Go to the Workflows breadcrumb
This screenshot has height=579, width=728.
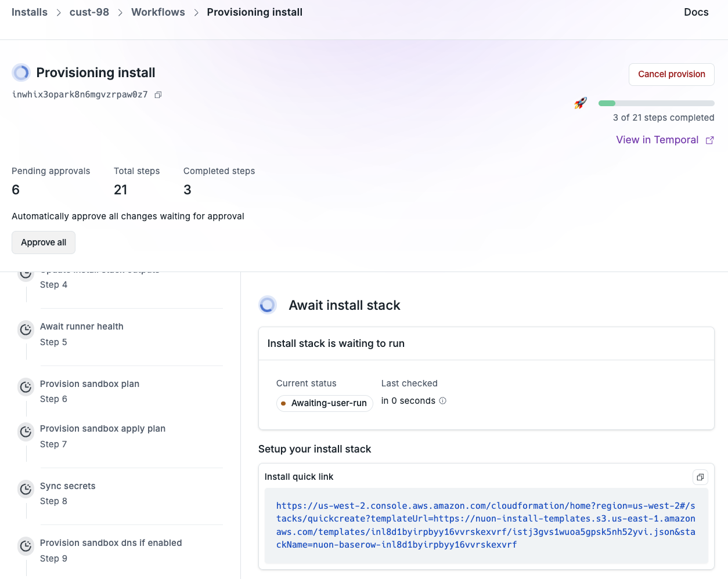coord(158,12)
